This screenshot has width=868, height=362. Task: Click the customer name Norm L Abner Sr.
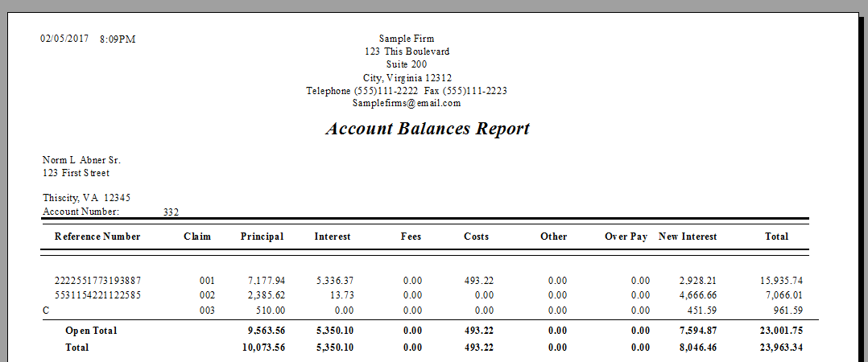[x=81, y=160]
